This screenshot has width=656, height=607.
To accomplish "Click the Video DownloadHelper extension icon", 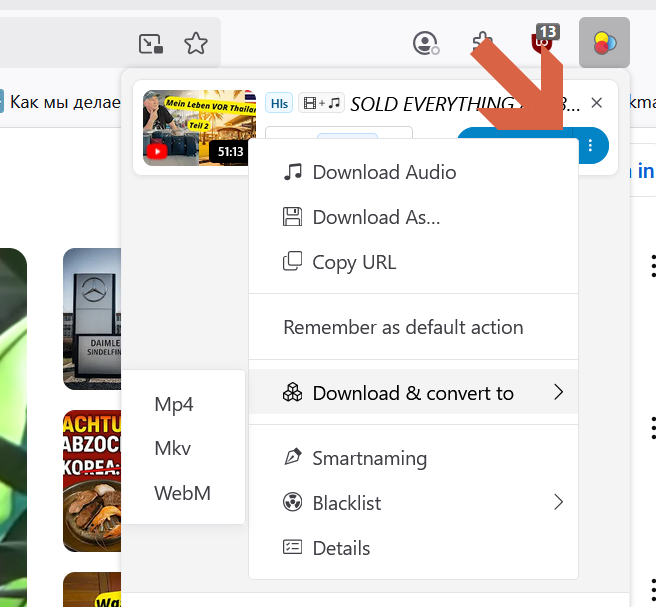I will pos(604,43).
